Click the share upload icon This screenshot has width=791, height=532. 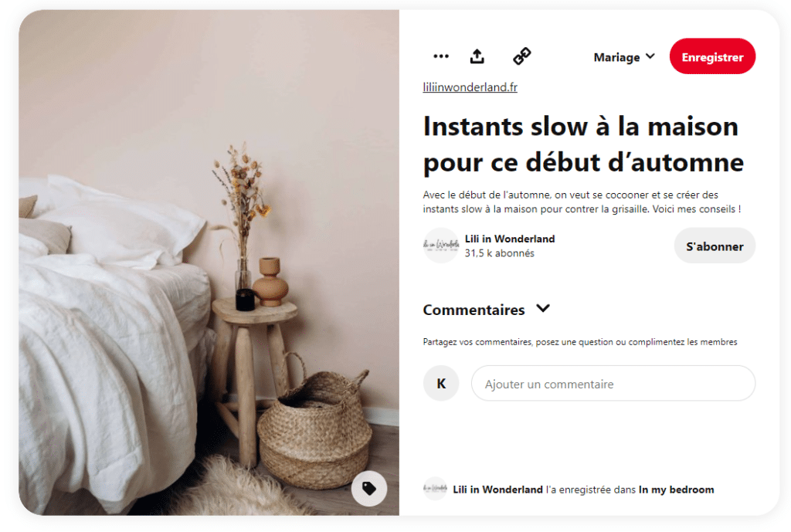tap(477, 56)
